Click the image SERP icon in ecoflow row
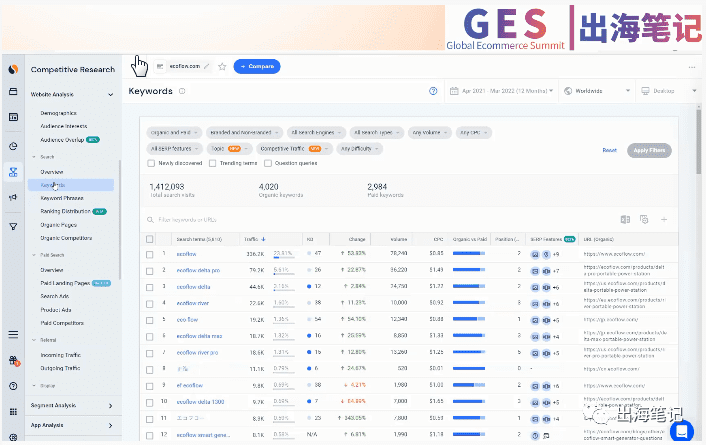 tap(535, 254)
